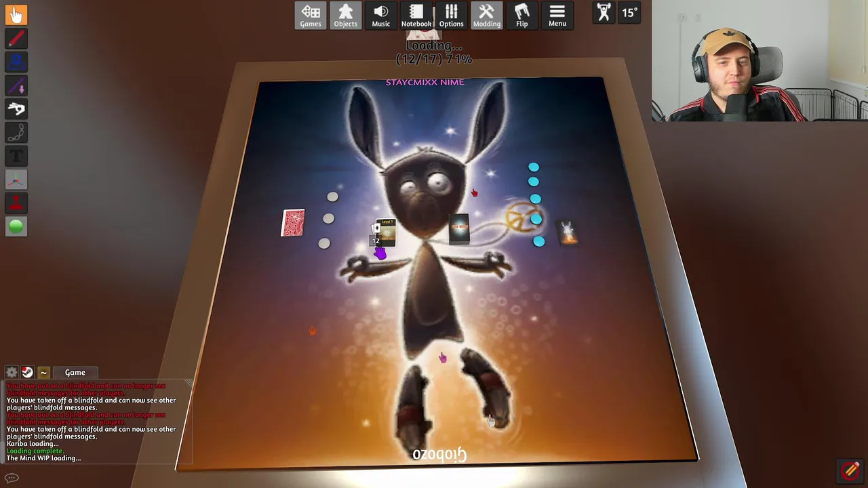The height and width of the screenshot is (488, 868).
Task: Click the Steam icon in chat
Action: coord(27,372)
